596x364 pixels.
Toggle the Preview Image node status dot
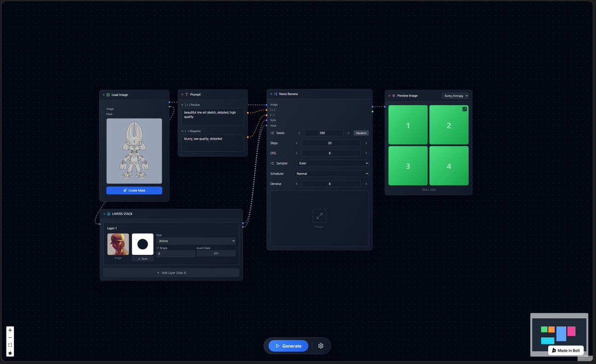coord(389,95)
